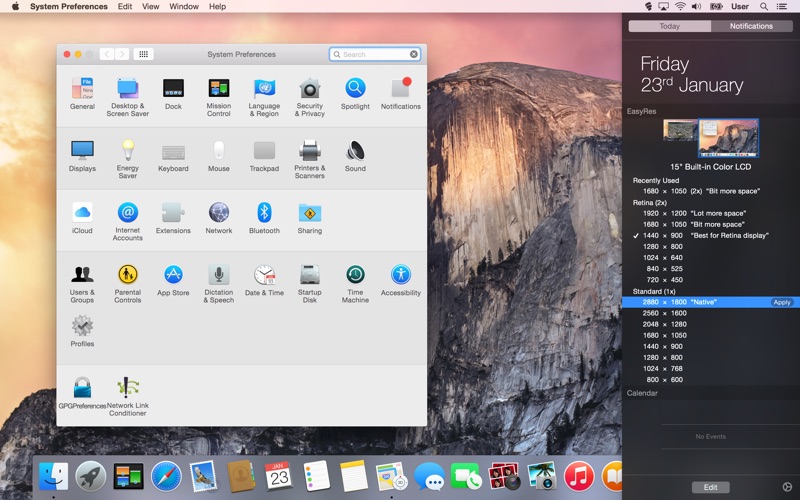Switch to the Notifications tab
Image resolution: width=800 pixels, height=500 pixels.
click(751, 26)
